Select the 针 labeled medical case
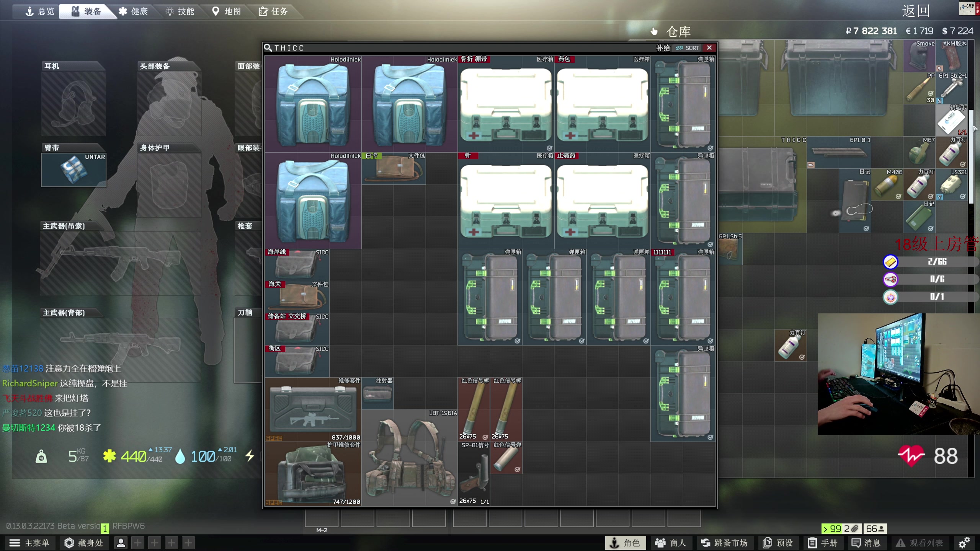Viewport: 980px width, 551px height. (x=506, y=201)
